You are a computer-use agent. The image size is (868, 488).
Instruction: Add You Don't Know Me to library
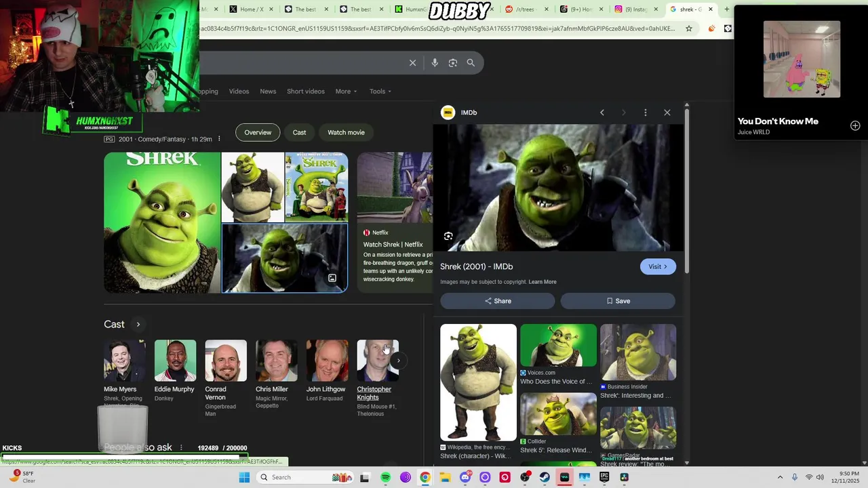tap(855, 126)
